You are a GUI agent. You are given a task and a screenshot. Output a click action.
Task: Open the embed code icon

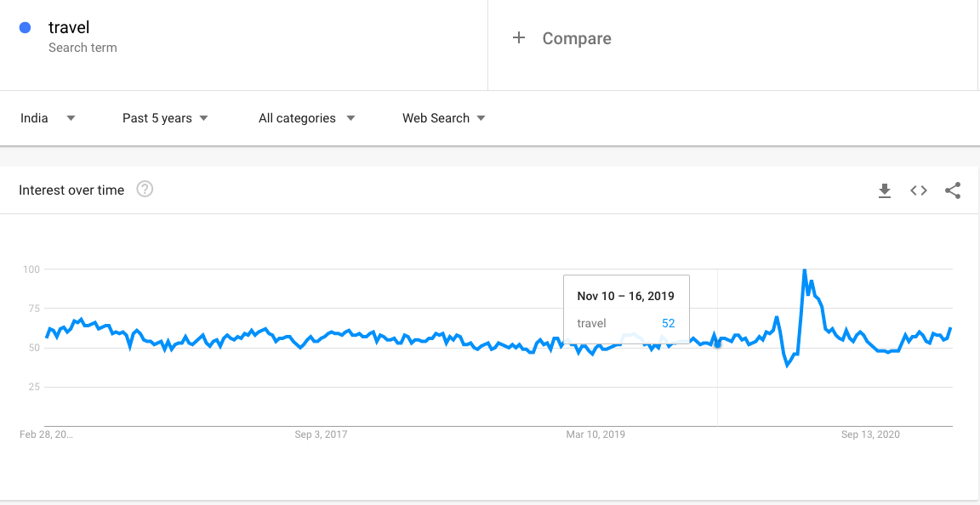point(919,190)
